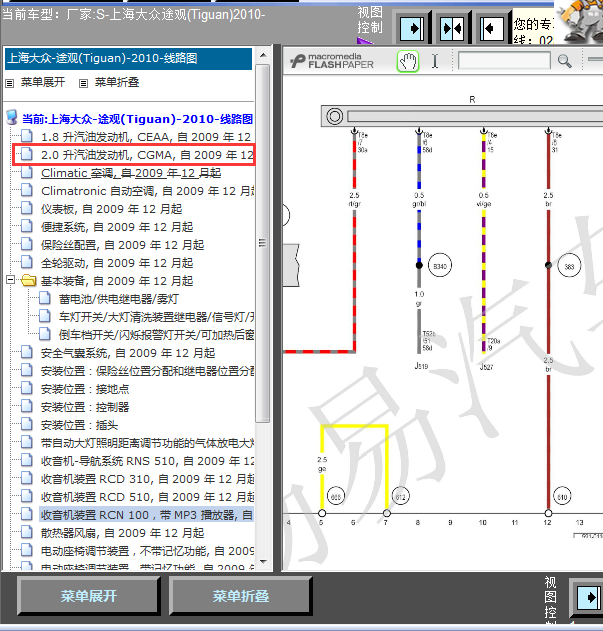This screenshot has height=631, width=603.
Task: Open 安装位置:插头 entry
Action: click(79, 425)
